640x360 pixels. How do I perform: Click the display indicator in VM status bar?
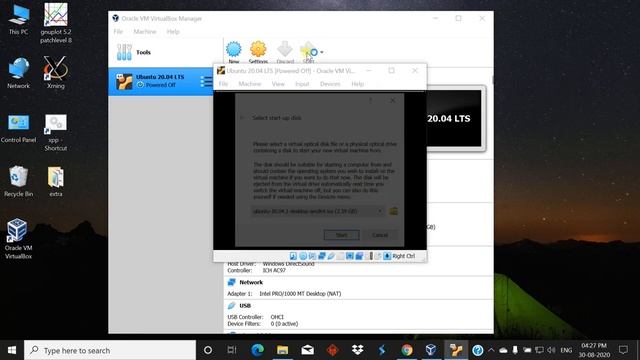[x=350, y=256]
